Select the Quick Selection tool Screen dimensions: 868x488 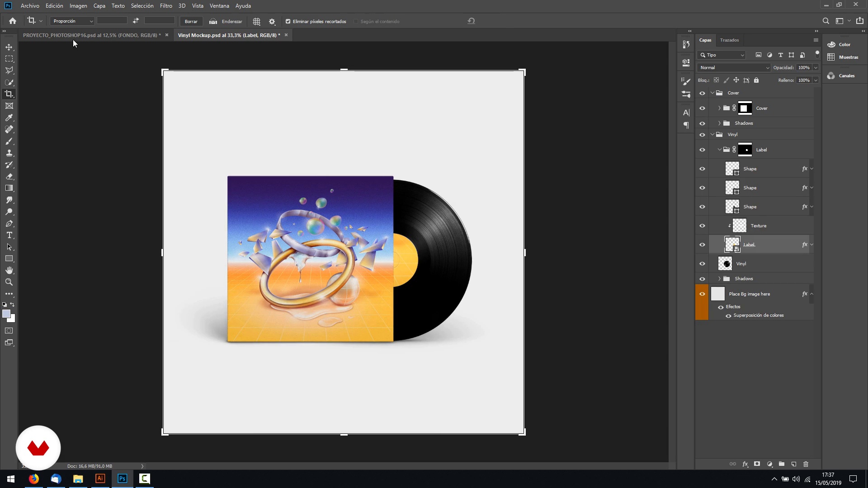click(x=9, y=82)
